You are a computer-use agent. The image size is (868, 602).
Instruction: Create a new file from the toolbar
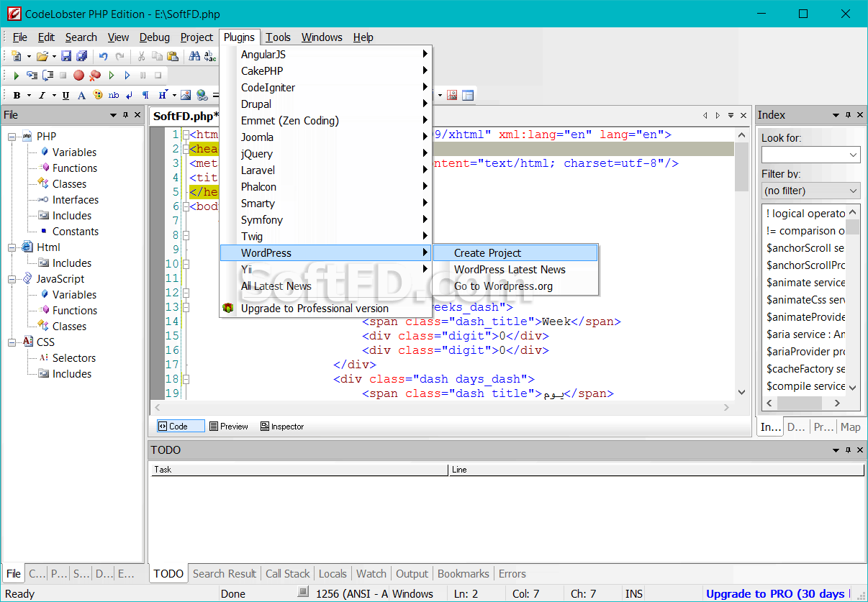pyautogui.click(x=17, y=56)
